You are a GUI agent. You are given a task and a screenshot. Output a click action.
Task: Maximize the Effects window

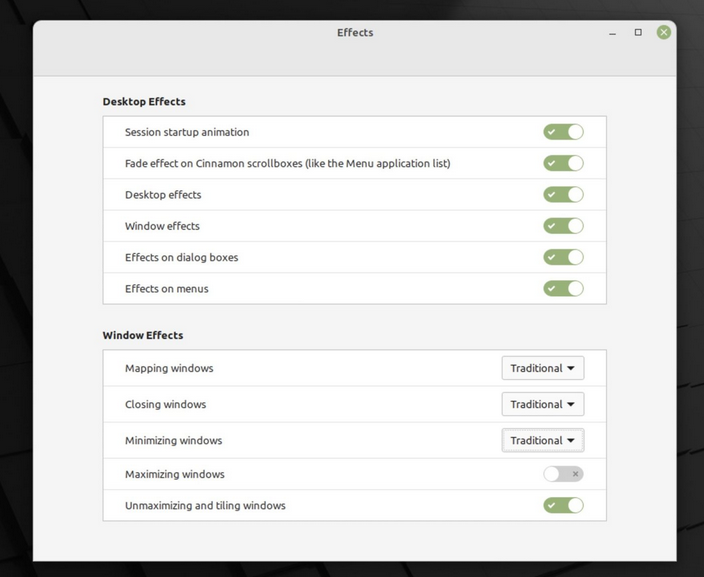(638, 33)
